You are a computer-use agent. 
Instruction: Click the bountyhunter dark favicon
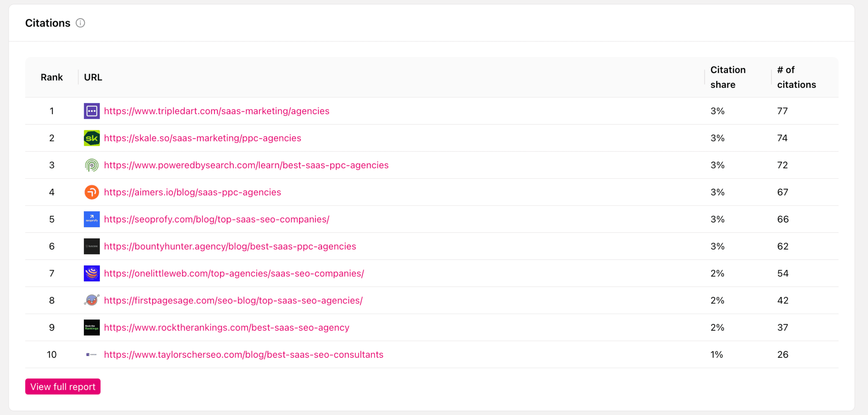point(92,246)
